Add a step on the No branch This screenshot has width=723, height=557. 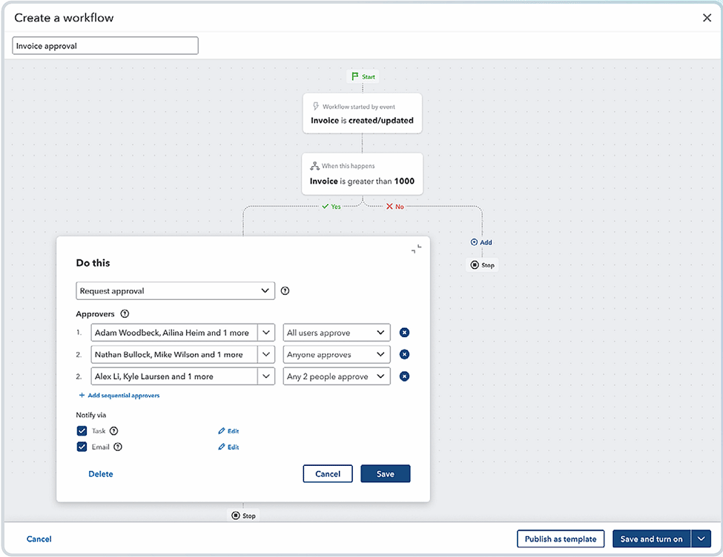click(481, 242)
